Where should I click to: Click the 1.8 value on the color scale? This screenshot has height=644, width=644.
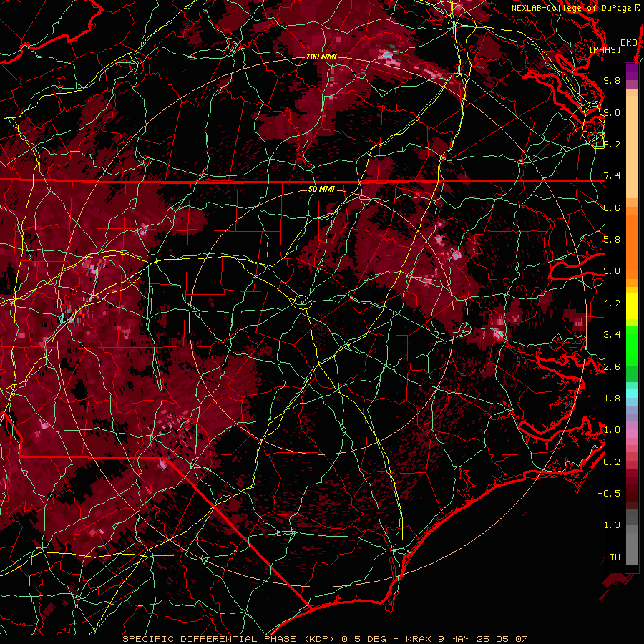coord(612,399)
